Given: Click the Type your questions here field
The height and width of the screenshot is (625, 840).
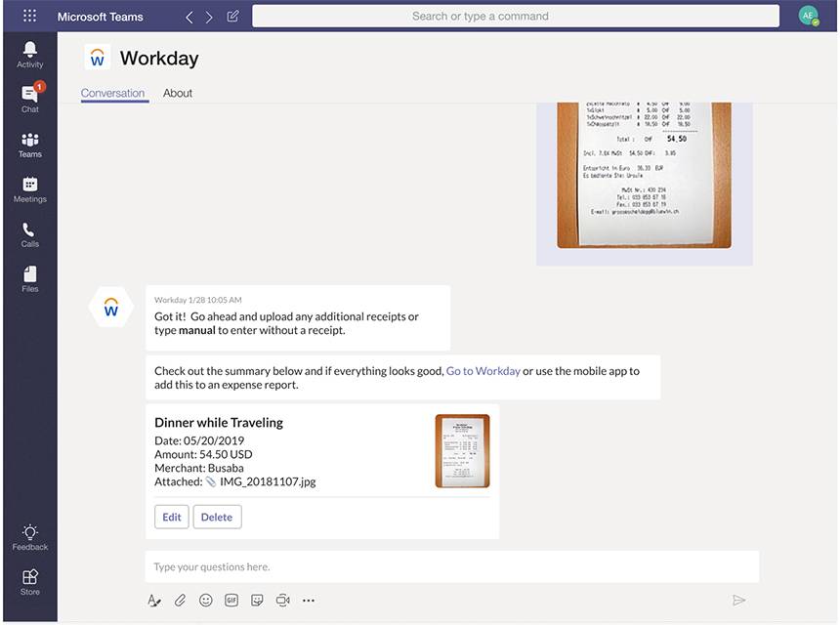Looking at the screenshot, I should click(x=451, y=566).
